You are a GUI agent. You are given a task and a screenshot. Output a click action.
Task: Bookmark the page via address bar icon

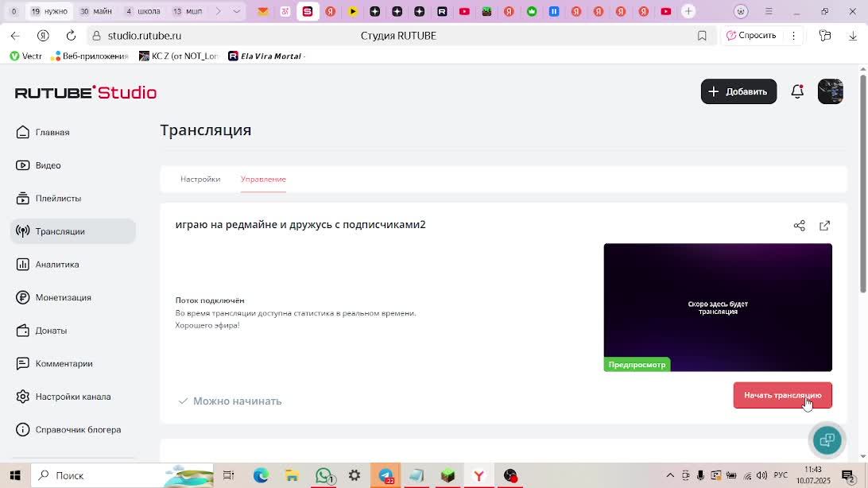tap(702, 36)
